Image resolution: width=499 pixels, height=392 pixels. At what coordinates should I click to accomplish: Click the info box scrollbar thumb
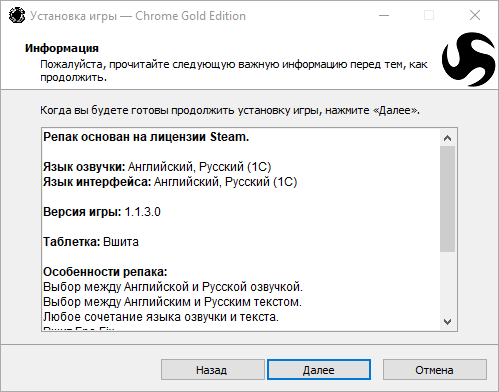coord(447,199)
